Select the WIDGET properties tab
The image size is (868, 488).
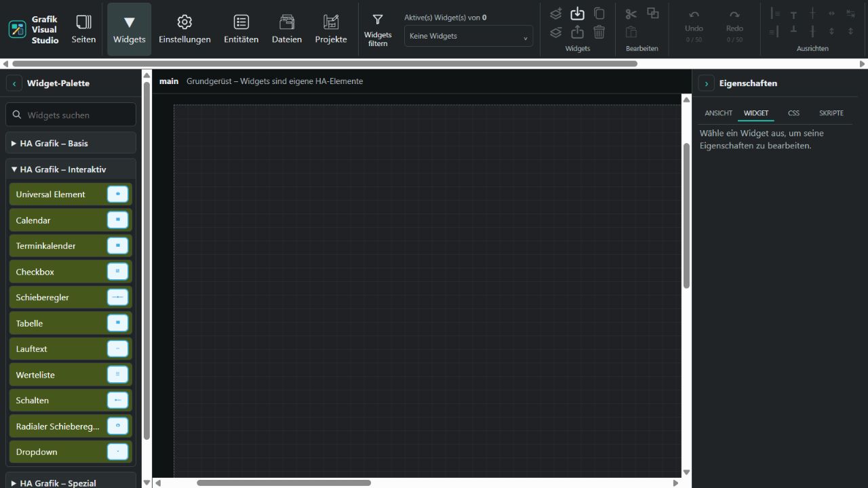click(x=756, y=113)
